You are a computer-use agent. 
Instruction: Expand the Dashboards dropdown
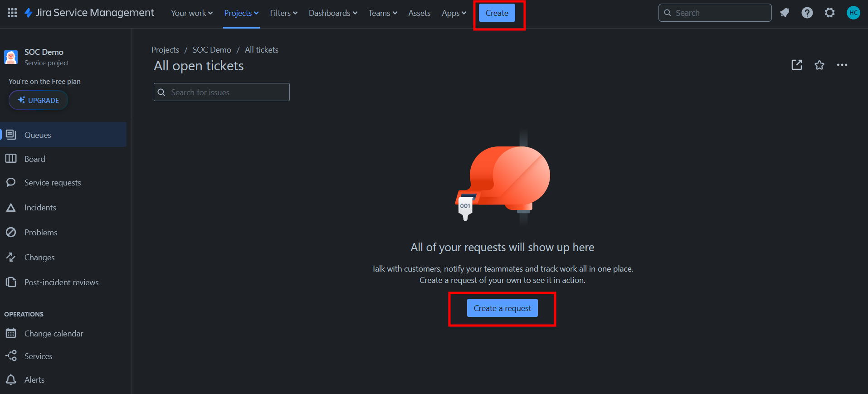coord(333,13)
